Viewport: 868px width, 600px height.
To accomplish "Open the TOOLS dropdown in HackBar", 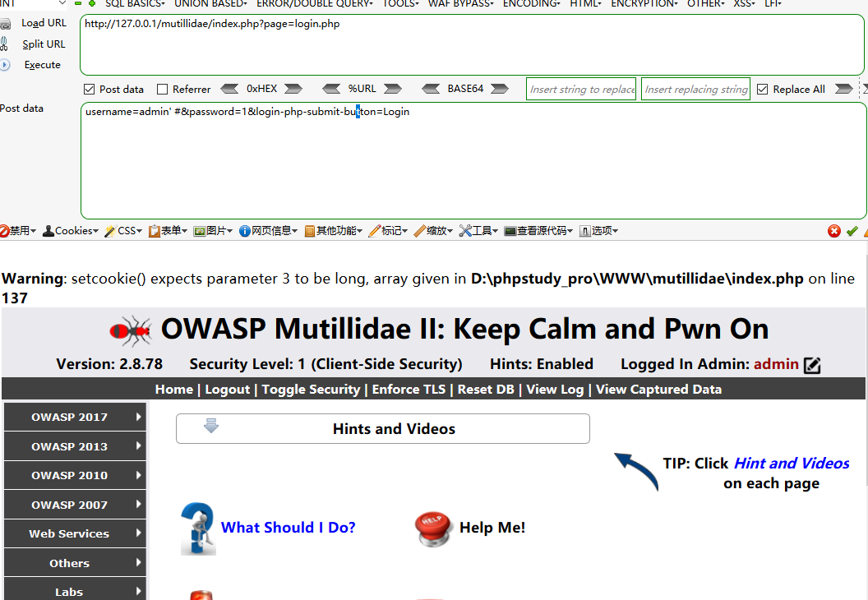I will pos(401,3).
